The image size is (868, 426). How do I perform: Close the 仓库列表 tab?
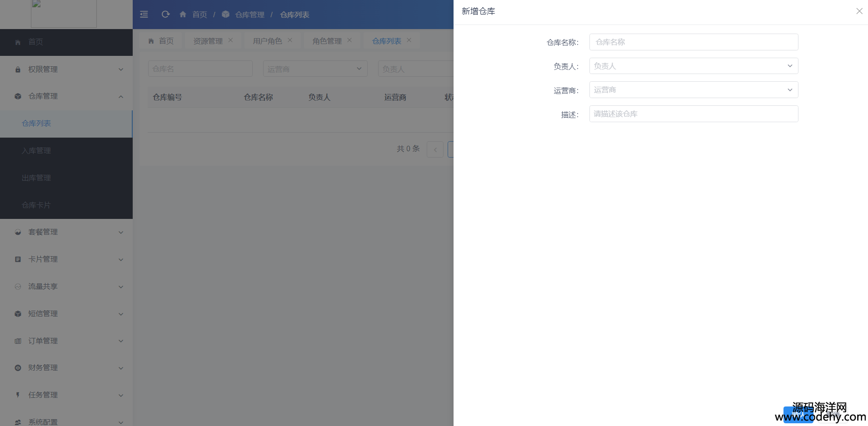click(x=409, y=40)
